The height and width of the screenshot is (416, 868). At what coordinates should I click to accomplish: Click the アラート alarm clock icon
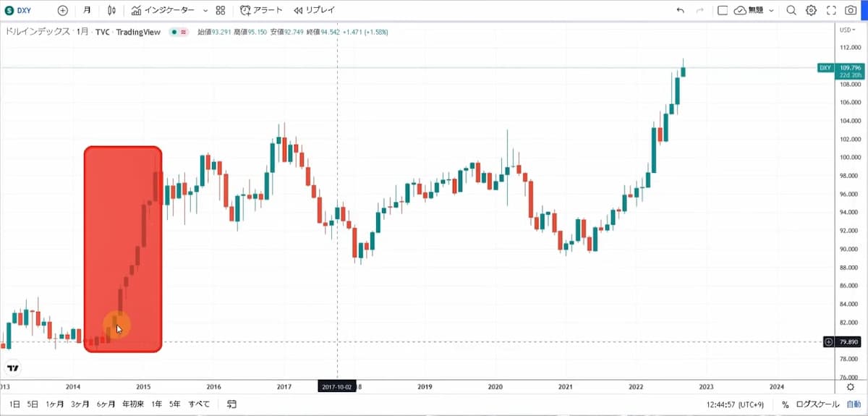246,10
